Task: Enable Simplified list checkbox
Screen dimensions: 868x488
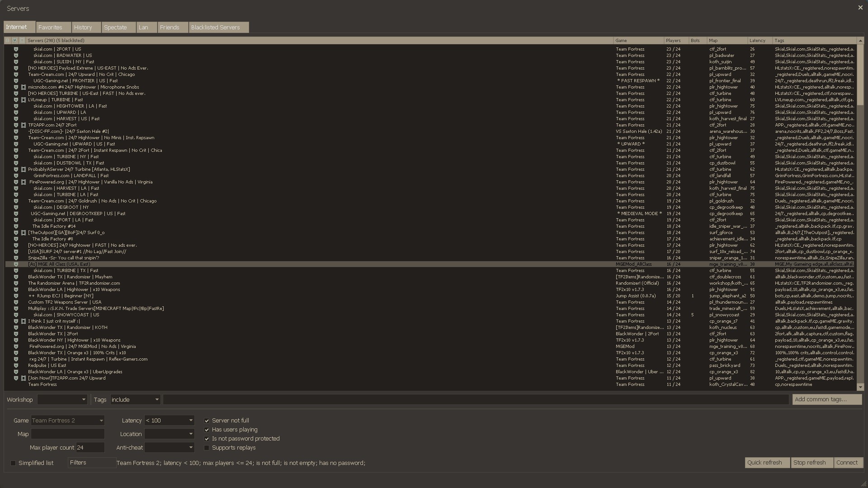Action: [13, 463]
